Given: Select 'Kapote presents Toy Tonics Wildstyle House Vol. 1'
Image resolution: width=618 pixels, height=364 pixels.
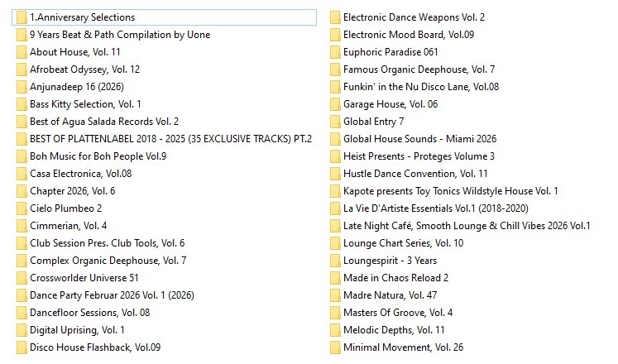Looking at the screenshot, I should 451,191.
